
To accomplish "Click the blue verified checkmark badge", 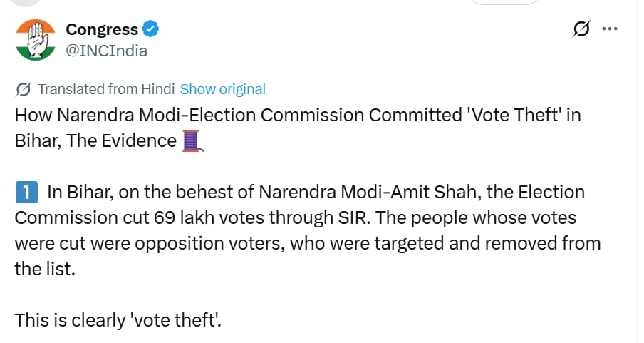I will click(x=150, y=29).
